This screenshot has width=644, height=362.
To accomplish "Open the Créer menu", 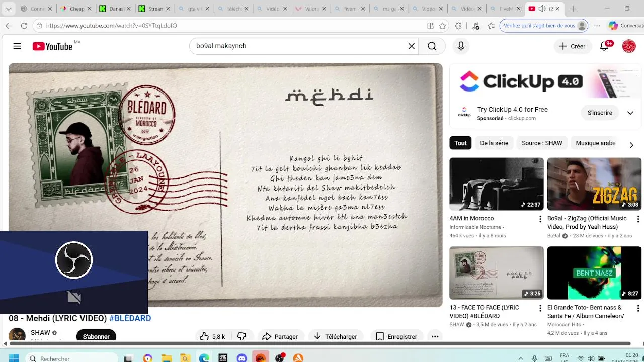I will tap(572, 46).
